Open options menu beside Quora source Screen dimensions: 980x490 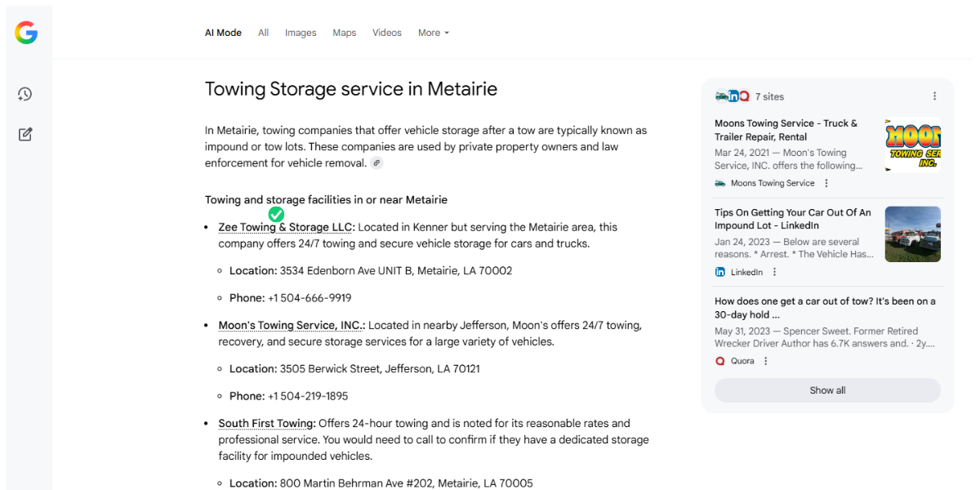(766, 361)
